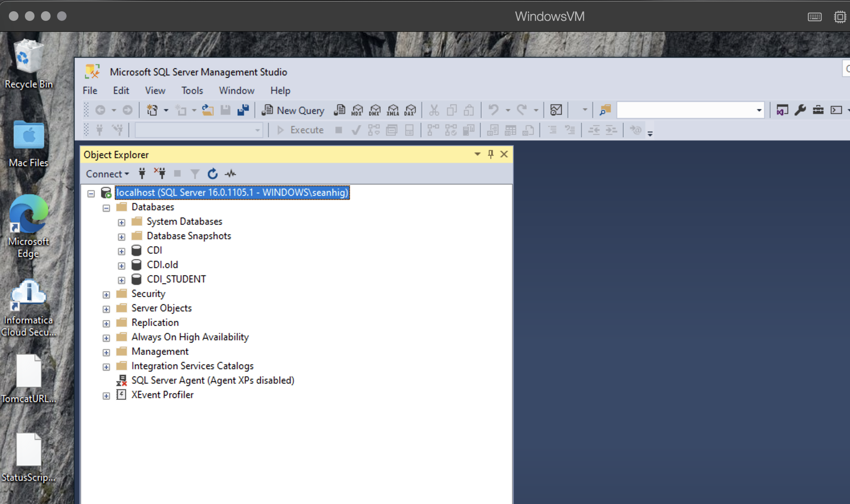850x504 pixels.
Task: Expand the Database Snapshots folder
Action: (x=122, y=237)
